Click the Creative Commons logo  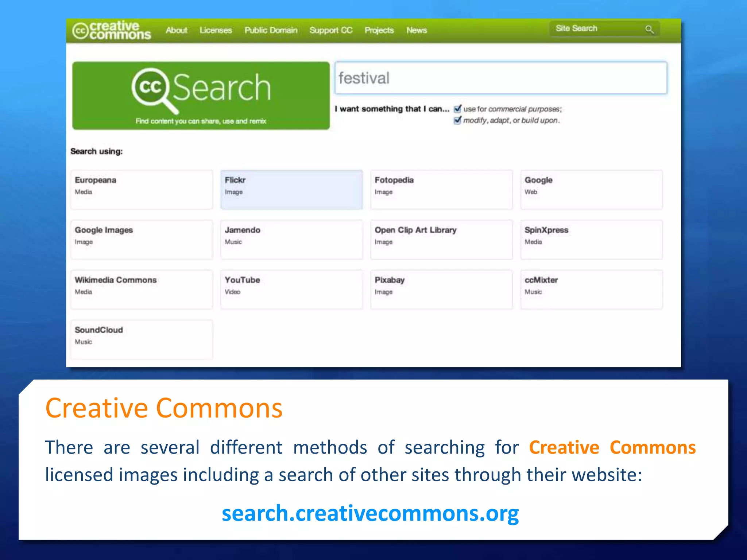112,30
